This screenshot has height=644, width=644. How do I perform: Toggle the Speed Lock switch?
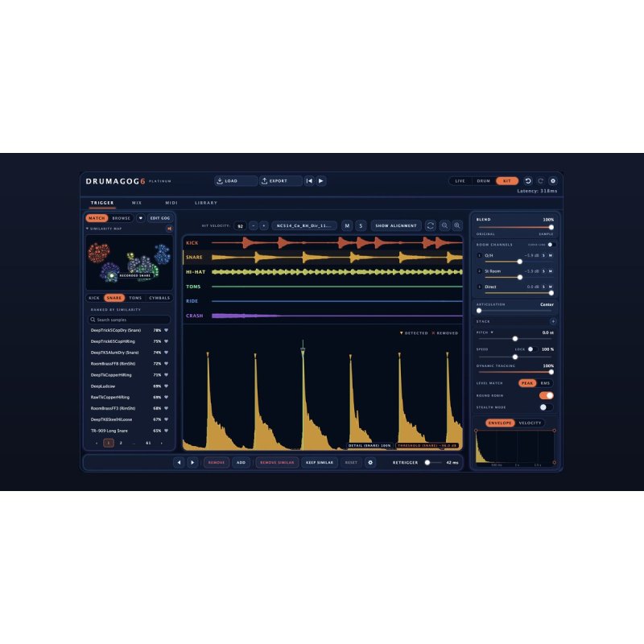coord(532,349)
